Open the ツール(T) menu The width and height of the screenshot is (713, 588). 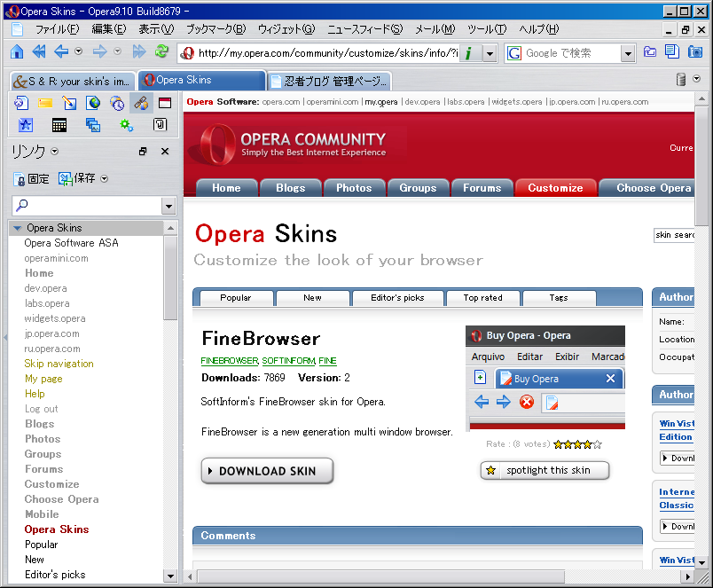pyautogui.click(x=487, y=29)
